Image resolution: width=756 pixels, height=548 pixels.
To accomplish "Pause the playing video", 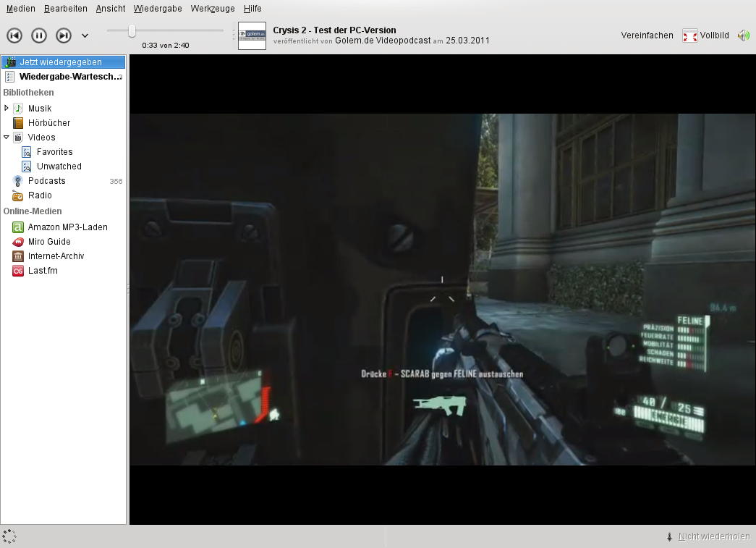I will tap(39, 35).
